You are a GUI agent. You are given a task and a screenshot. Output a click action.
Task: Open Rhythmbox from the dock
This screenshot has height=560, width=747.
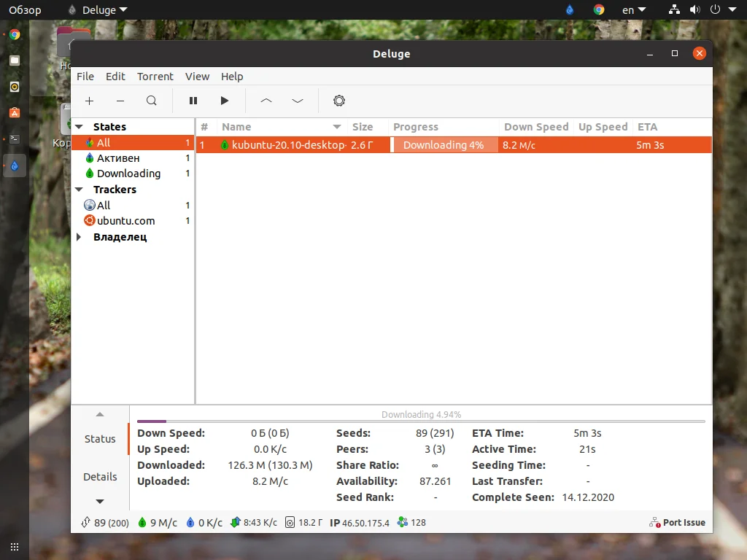(x=15, y=87)
